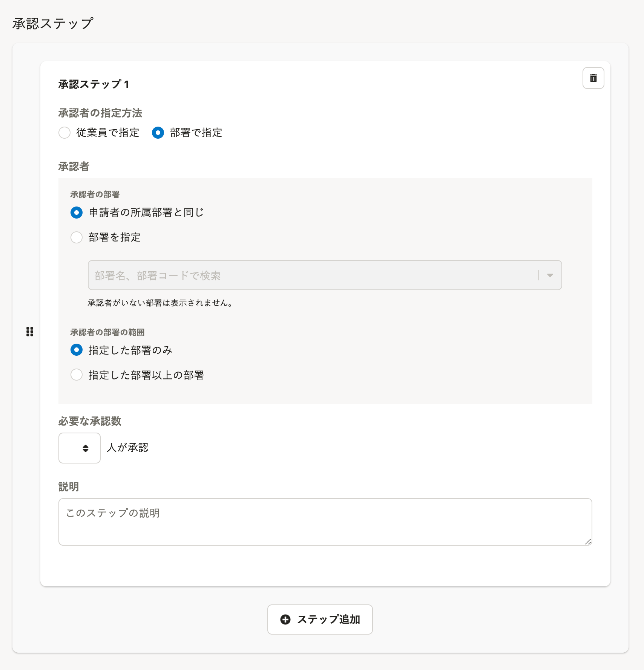Click the 承認ステップ1 heading
The width and height of the screenshot is (644, 670).
click(x=94, y=84)
